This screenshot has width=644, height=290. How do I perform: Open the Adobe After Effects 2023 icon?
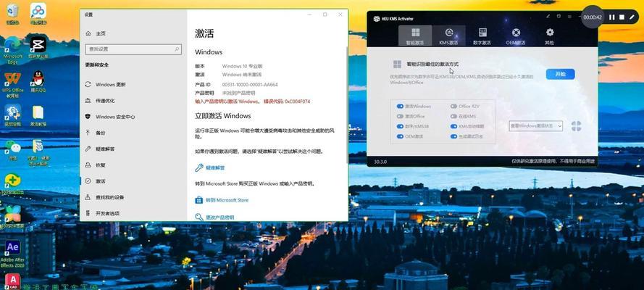coord(12,254)
